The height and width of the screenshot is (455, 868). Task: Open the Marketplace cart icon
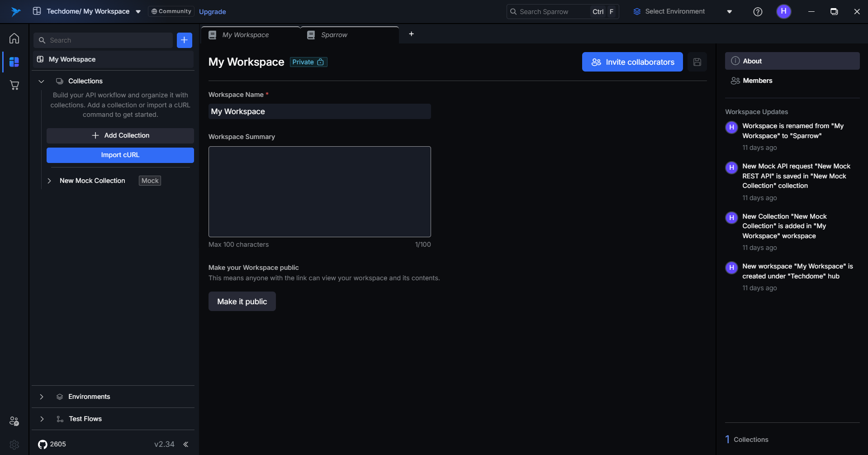pyautogui.click(x=14, y=85)
